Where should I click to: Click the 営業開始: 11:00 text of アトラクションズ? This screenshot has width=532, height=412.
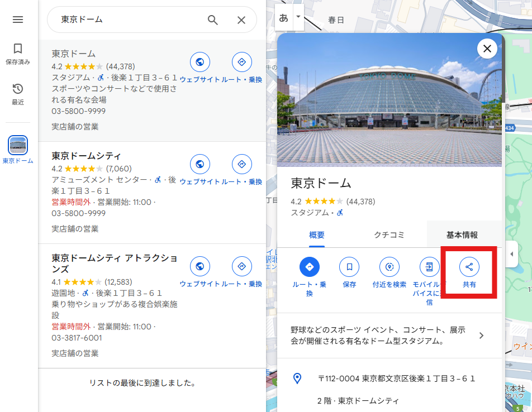pos(125,327)
